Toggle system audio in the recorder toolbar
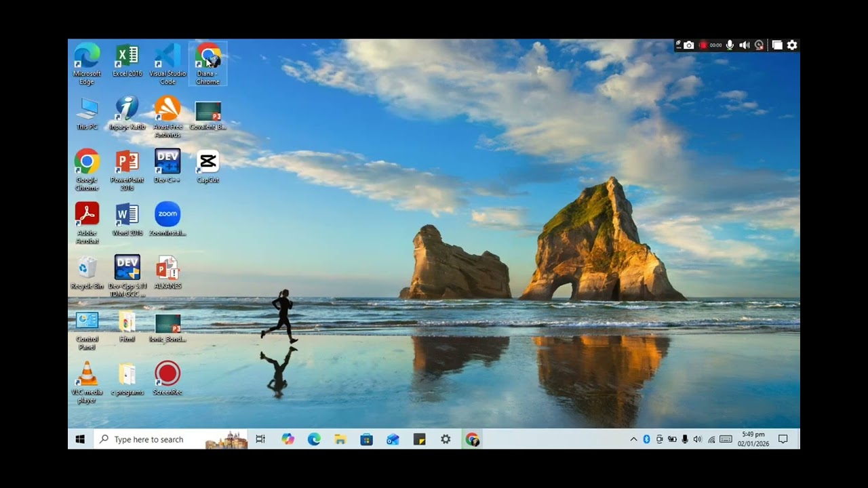Screen dimensions: 868x488 [x=744, y=45]
